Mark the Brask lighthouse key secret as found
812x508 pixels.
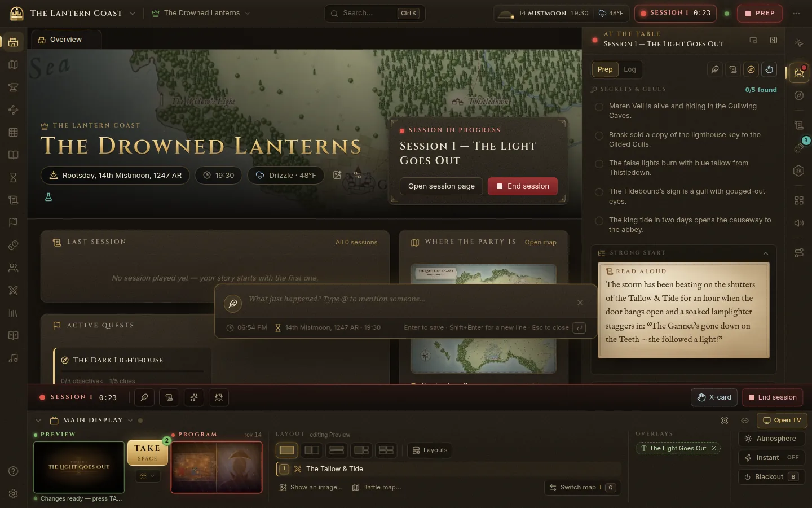click(x=599, y=135)
